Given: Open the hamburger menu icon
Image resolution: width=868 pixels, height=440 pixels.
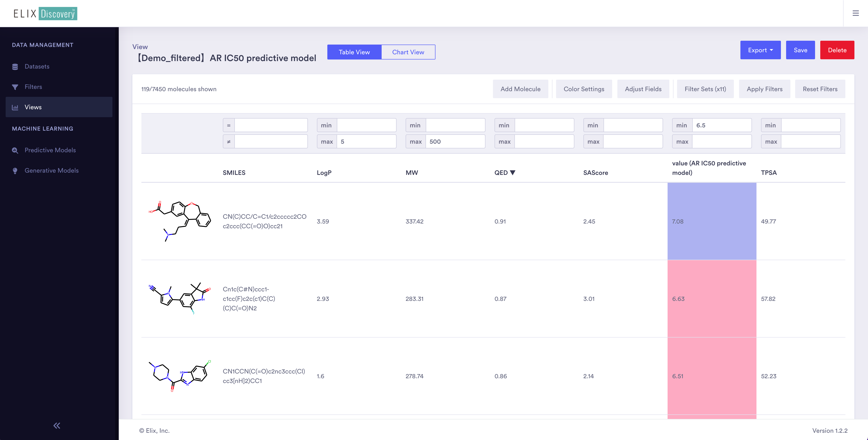Looking at the screenshot, I should click(x=856, y=14).
